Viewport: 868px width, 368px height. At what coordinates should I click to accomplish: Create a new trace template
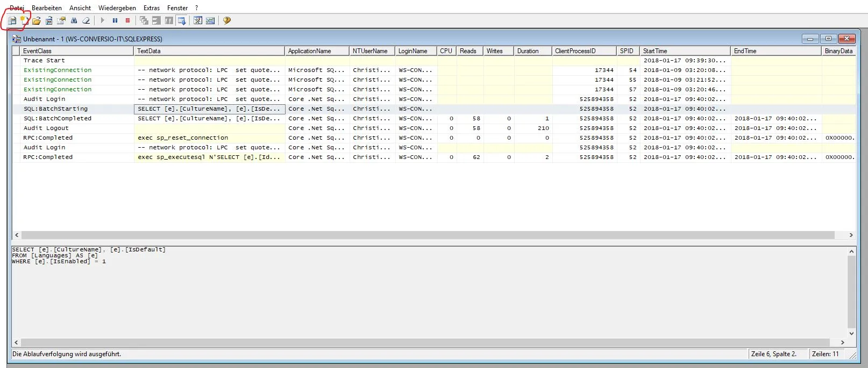pyautogui.click(x=24, y=21)
